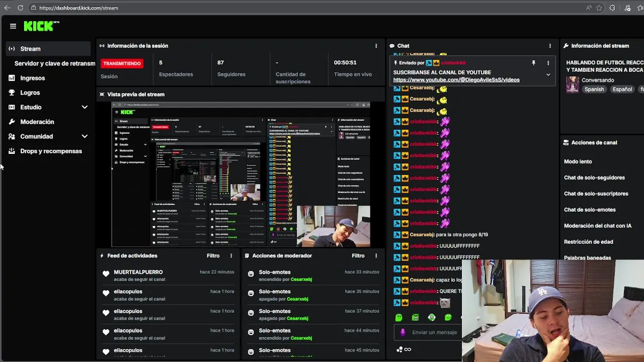Click the Spanish language tag

[x=594, y=89]
